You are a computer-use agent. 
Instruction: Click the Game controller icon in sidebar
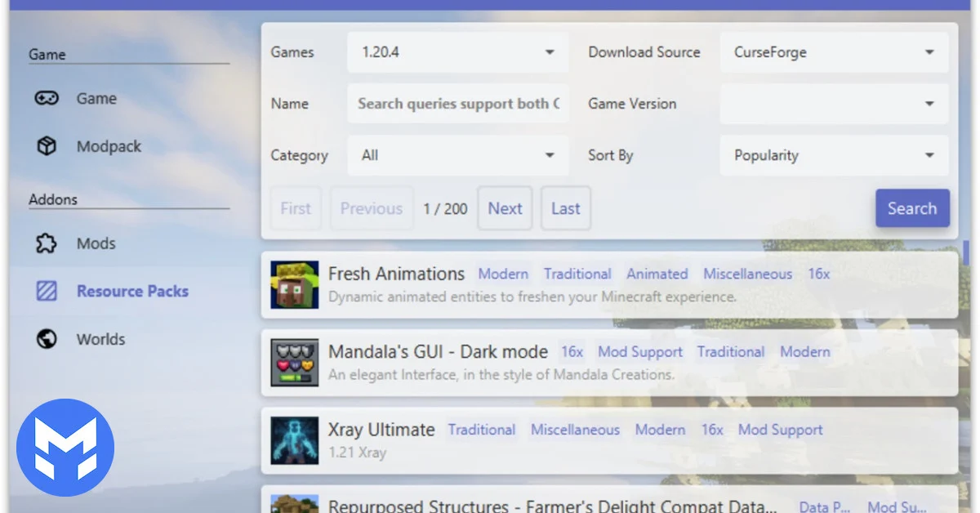tap(47, 98)
